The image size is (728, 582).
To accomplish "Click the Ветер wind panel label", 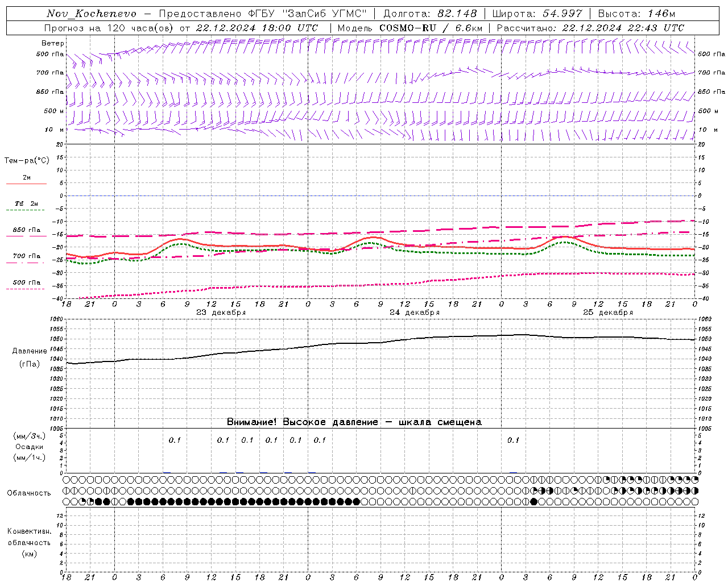I will click(x=52, y=43).
